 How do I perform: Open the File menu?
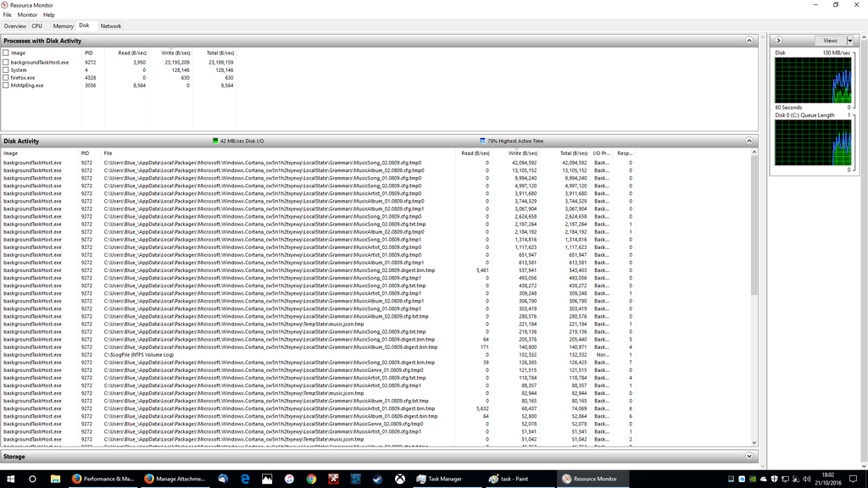[x=7, y=15]
